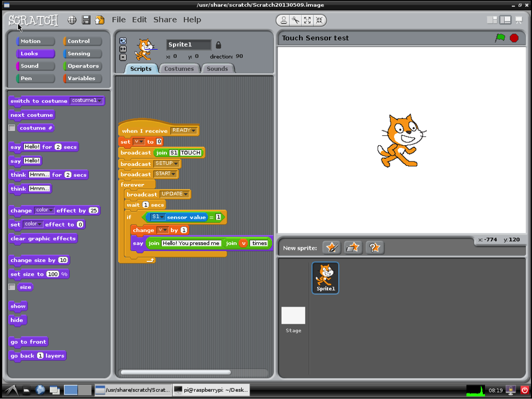The image size is (532, 399).
Task: Open the Help menu
Action: [192, 20]
